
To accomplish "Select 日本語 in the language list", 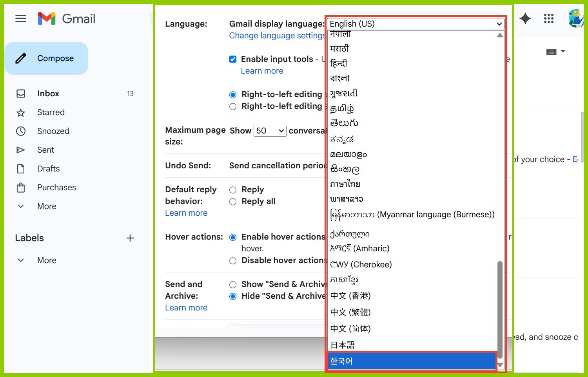I will click(412, 345).
